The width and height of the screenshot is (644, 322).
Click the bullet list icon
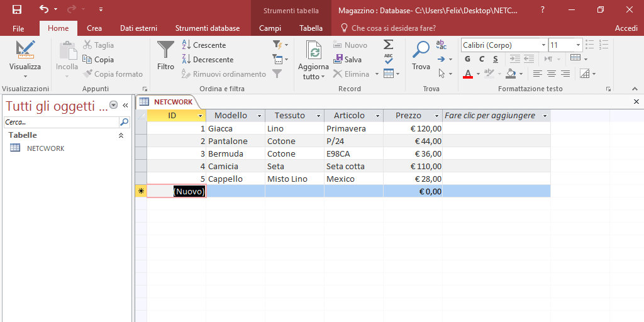[590, 45]
